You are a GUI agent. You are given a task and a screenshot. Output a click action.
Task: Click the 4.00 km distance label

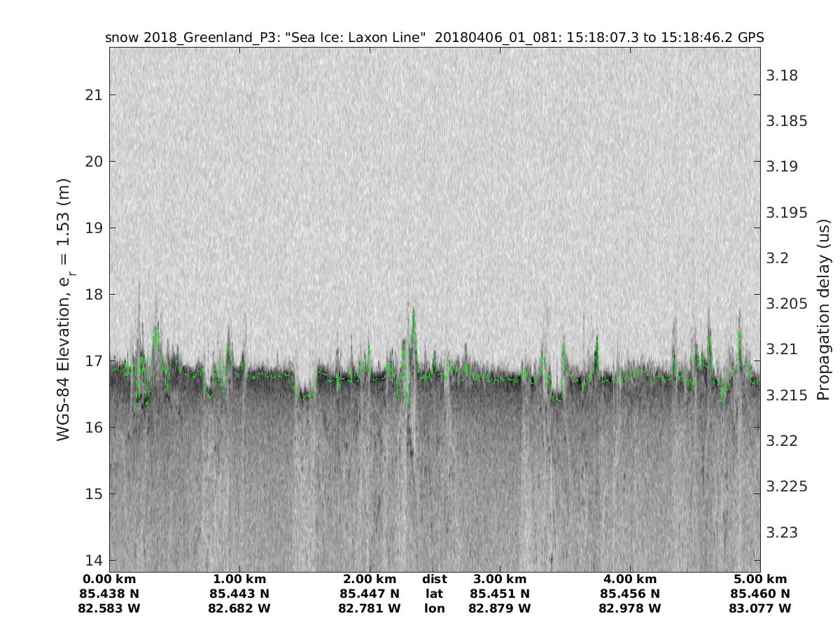[630, 580]
